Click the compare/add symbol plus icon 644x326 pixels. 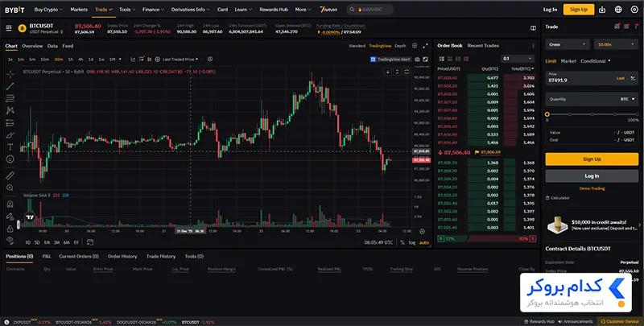(157, 59)
